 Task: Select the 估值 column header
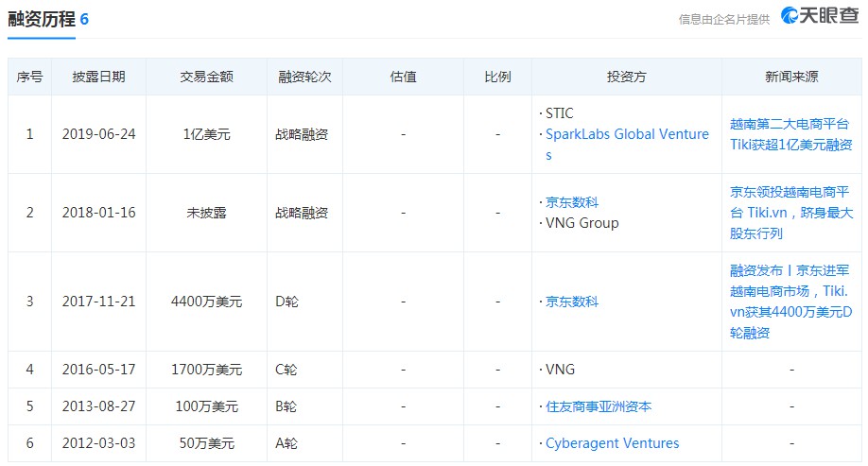pyautogui.click(x=403, y=77)
